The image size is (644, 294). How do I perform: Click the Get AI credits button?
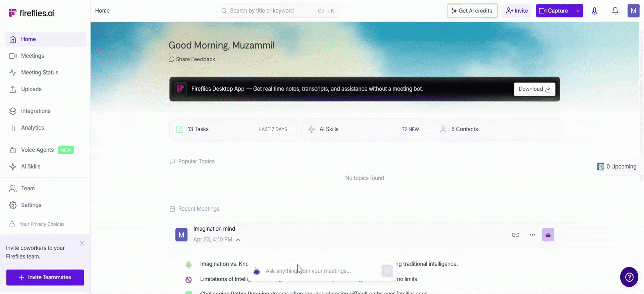pyautogui.click(x=472, y=11)
